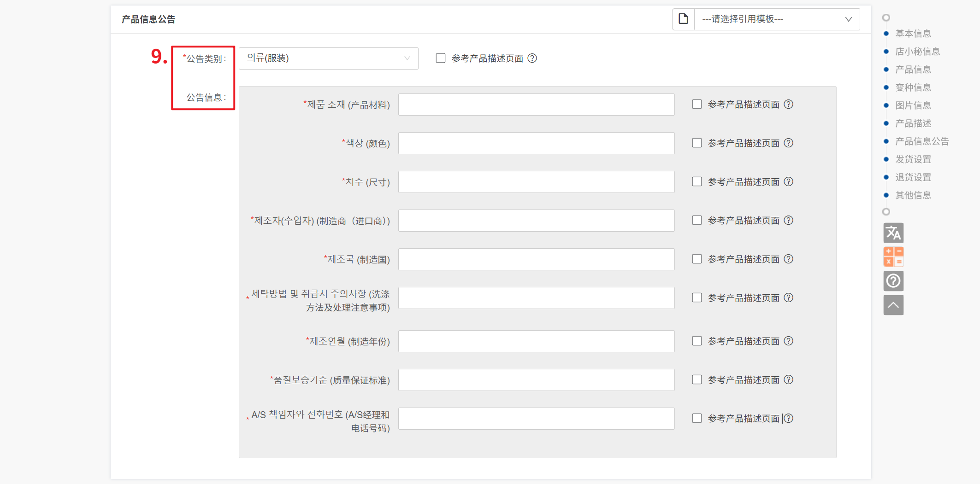Viewport: 980px width, 484px height.
Task: Click help icon in the 제조국 row
Action: click(789, 259)
